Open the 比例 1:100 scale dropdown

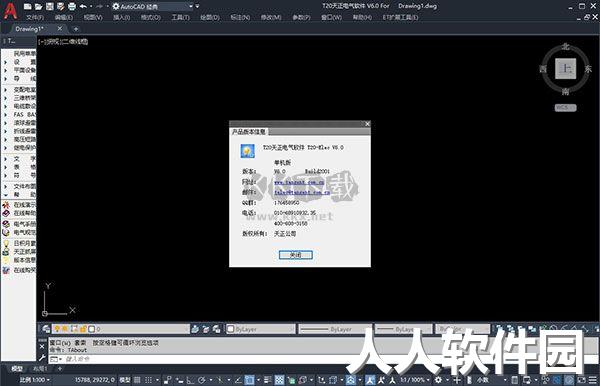coord(34,380)
